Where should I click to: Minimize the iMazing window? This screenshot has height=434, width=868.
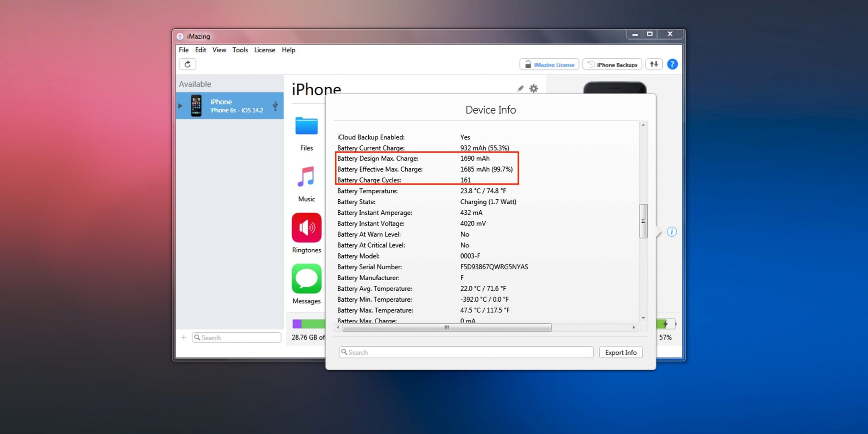pyautogui.click(x=635, y=34)
